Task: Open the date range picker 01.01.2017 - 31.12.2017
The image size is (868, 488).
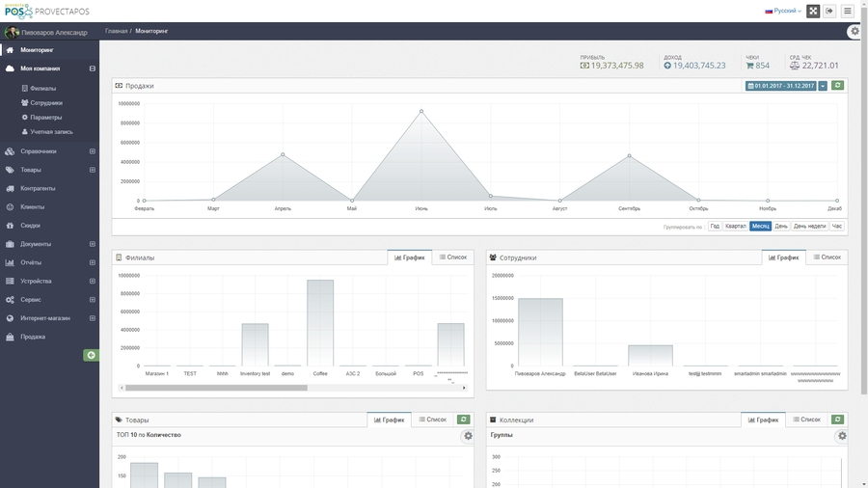Action: point(780,86)
